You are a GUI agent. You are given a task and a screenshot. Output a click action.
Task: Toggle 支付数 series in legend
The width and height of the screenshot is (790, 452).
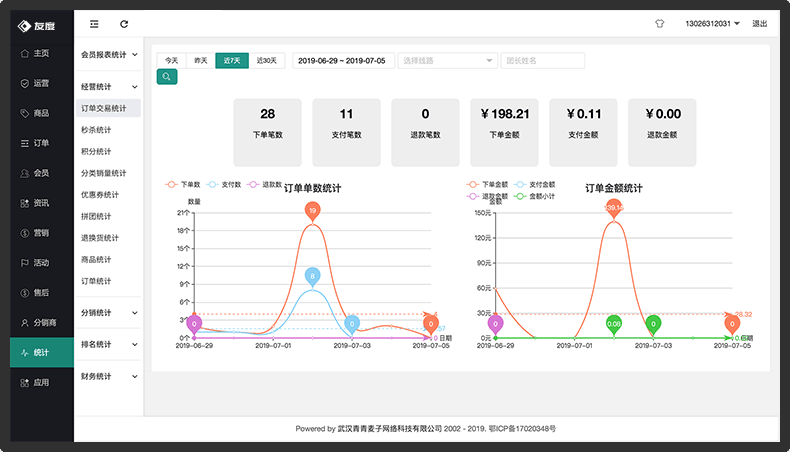[224, 184]
